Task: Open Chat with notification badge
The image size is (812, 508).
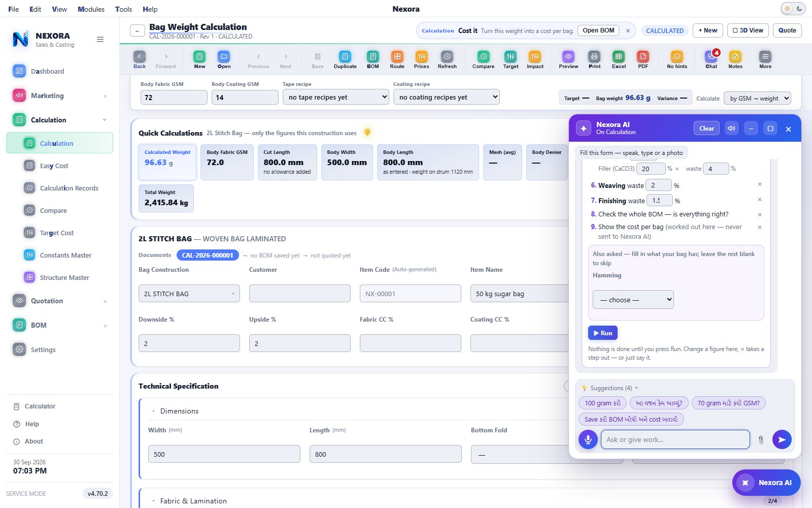Action: pos(712,59)
